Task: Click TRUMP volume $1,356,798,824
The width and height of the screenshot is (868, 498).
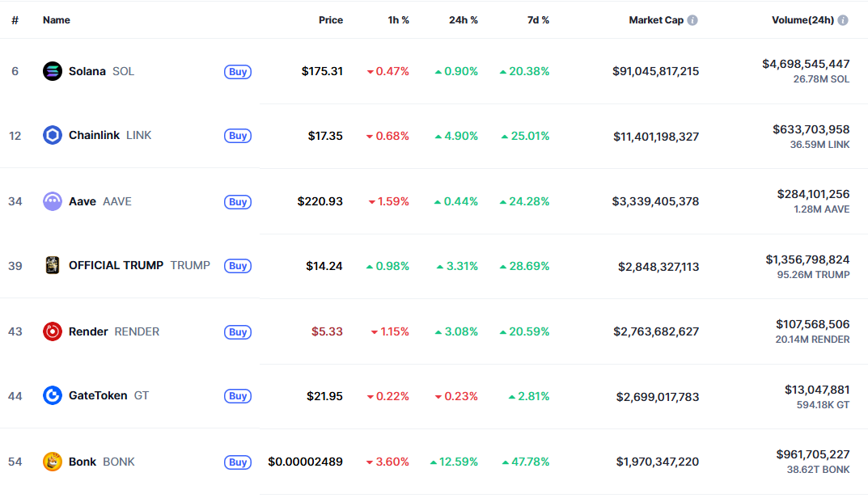Action: point(807,260)
